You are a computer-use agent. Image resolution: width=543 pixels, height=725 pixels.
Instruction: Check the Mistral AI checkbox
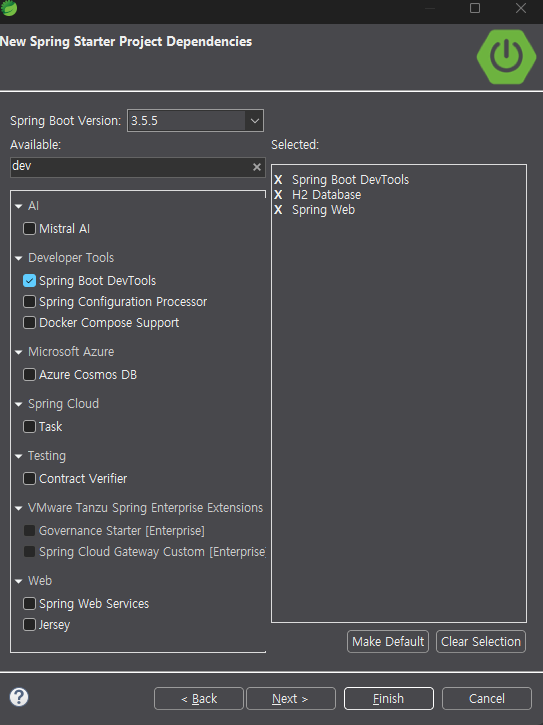29,228
